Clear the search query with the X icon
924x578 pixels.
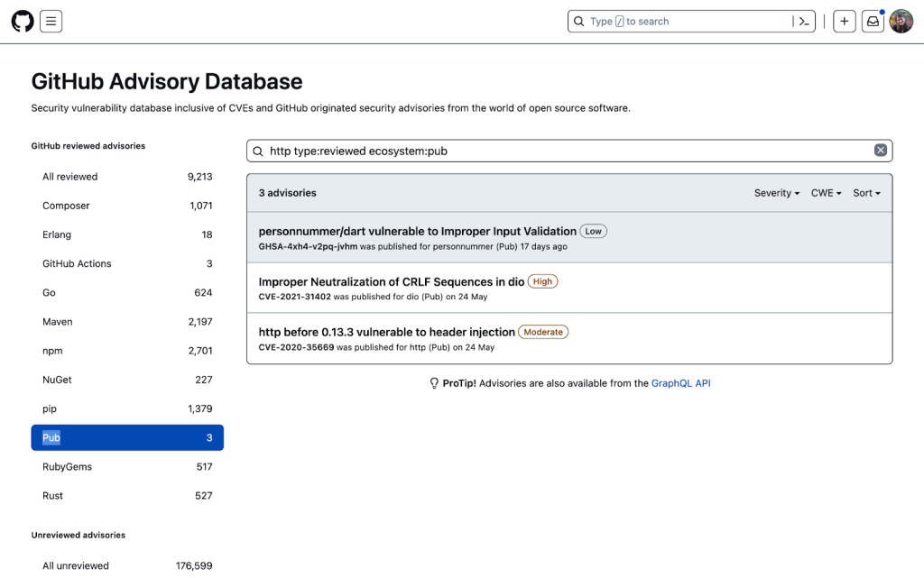880,150
